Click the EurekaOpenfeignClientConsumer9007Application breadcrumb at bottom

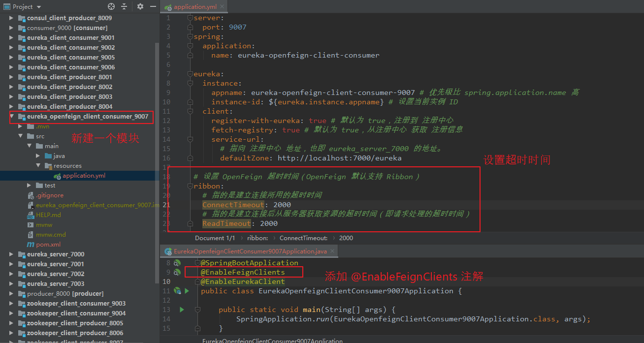(272, 341)
